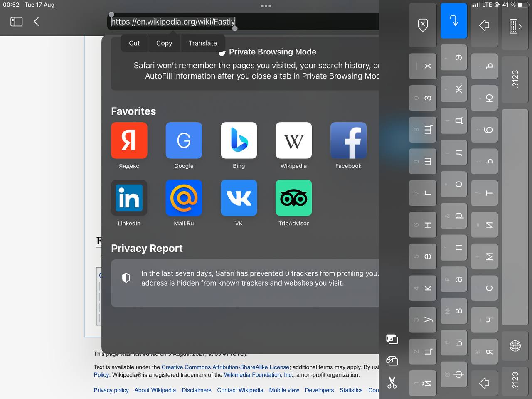Tap the shield icon in Privacy Report
The height and width of the screenshot is (399, 532).
coord(126,278)
